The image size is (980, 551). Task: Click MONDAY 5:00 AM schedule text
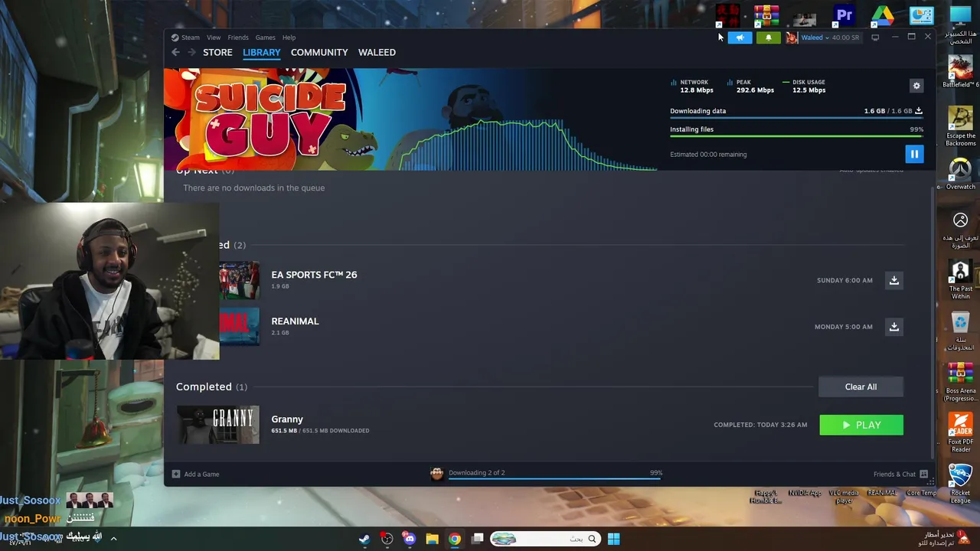tap(843, 327)
